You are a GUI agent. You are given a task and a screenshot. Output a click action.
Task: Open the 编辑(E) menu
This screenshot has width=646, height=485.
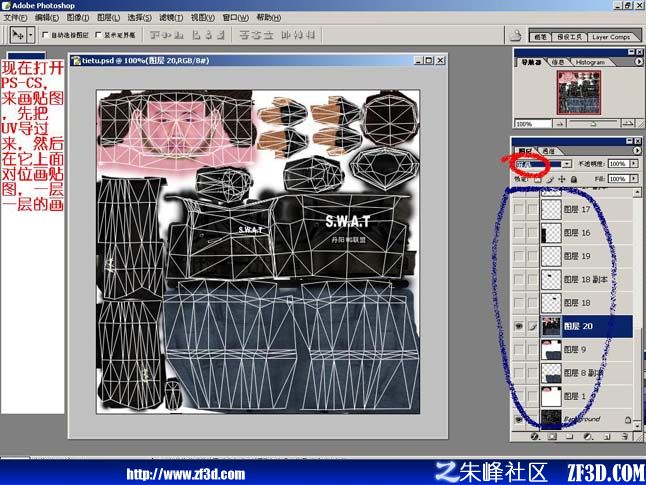click(47, 18)
